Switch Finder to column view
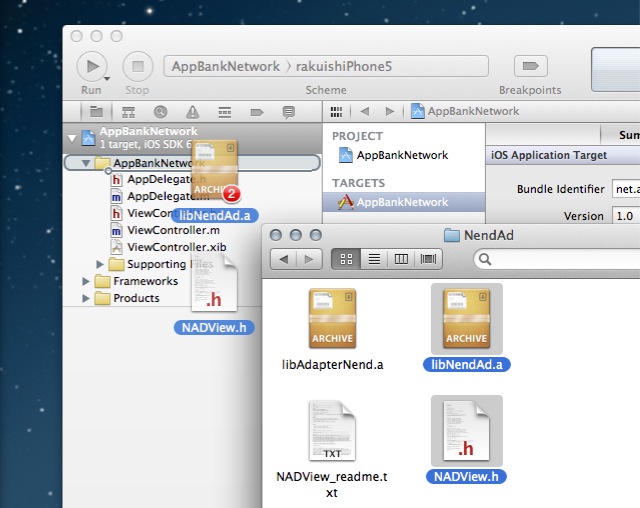Image resolution: width=640 pixels, height=508 pixels. [x=402, y=259]
